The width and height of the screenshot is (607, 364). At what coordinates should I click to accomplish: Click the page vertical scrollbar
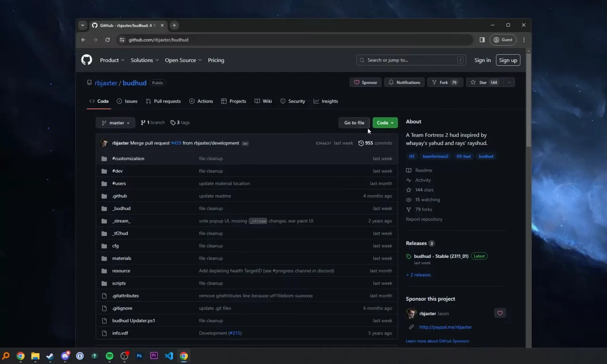[x=528, y=100]
